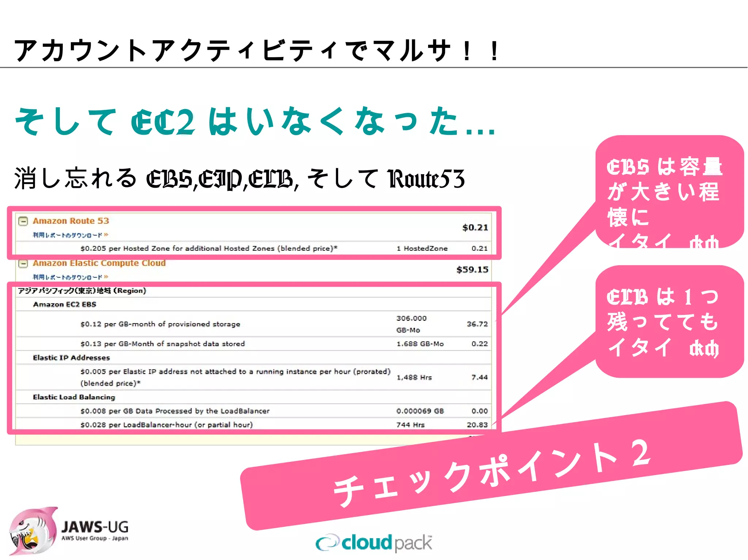Open the Amazon Elastic Compute Cloud heading
The height and width of the screenshot is (560, 748).
point(99,263)
